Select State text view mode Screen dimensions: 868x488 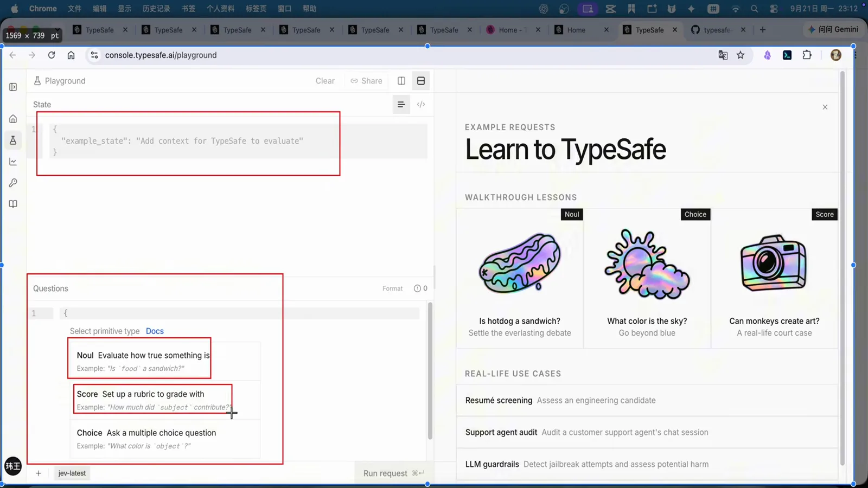[x=401, y=105]
